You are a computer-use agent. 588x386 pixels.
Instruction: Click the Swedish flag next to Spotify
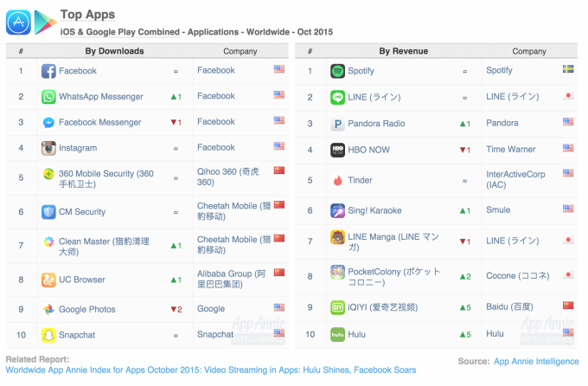568,69
